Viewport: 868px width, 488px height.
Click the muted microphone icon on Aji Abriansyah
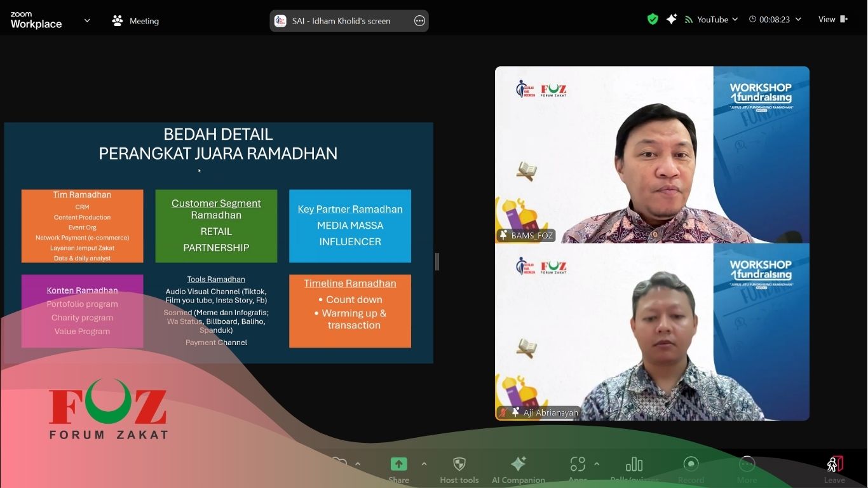pyautogui.click(x=503, y=412)
